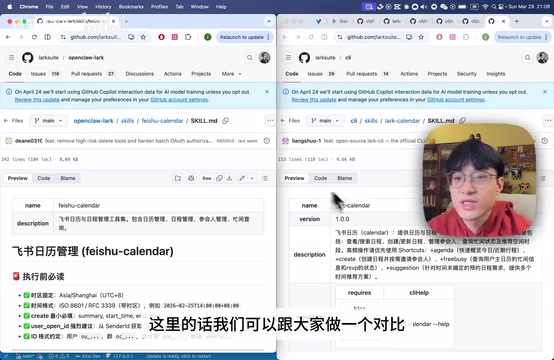Open deane0310 commit author link
This screenshot has height=360, width=554.
28,141
